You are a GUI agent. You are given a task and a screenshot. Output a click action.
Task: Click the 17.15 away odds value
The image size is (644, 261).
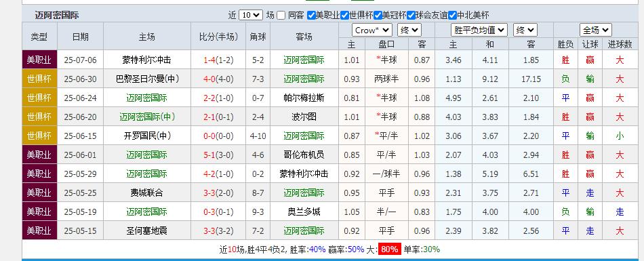tap(531, 79)
